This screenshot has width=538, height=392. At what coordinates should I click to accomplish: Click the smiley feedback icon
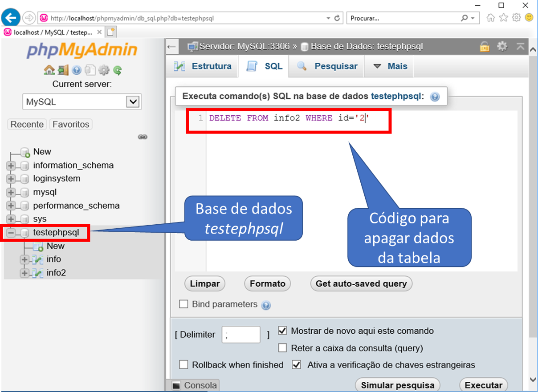coord(529,18)
